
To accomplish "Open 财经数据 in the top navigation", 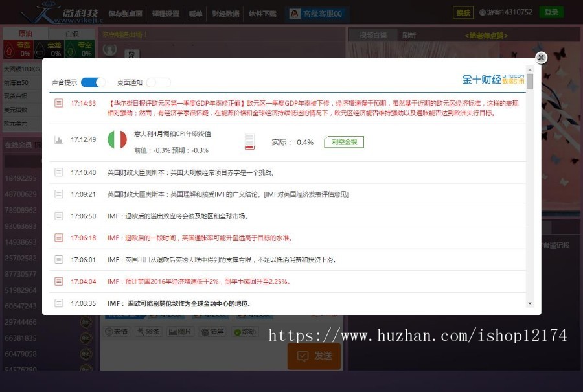I will tap(225, 14).
